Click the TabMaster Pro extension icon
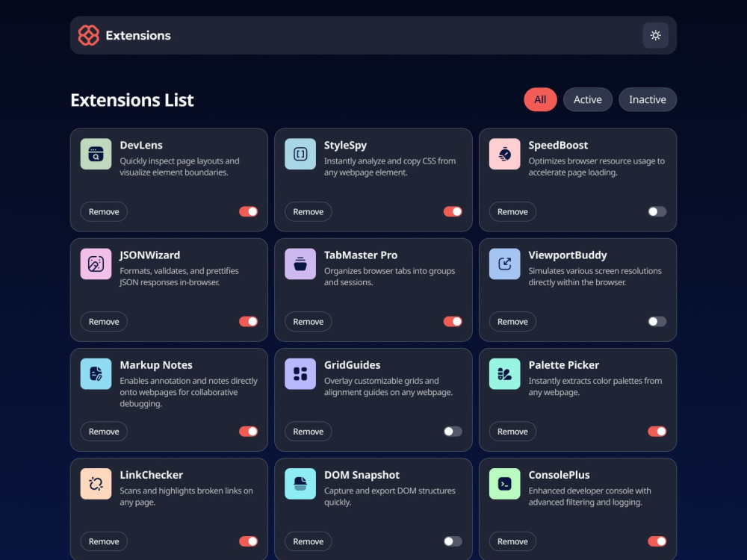Screen dimensions: 747x560 (x=300, y=264)
